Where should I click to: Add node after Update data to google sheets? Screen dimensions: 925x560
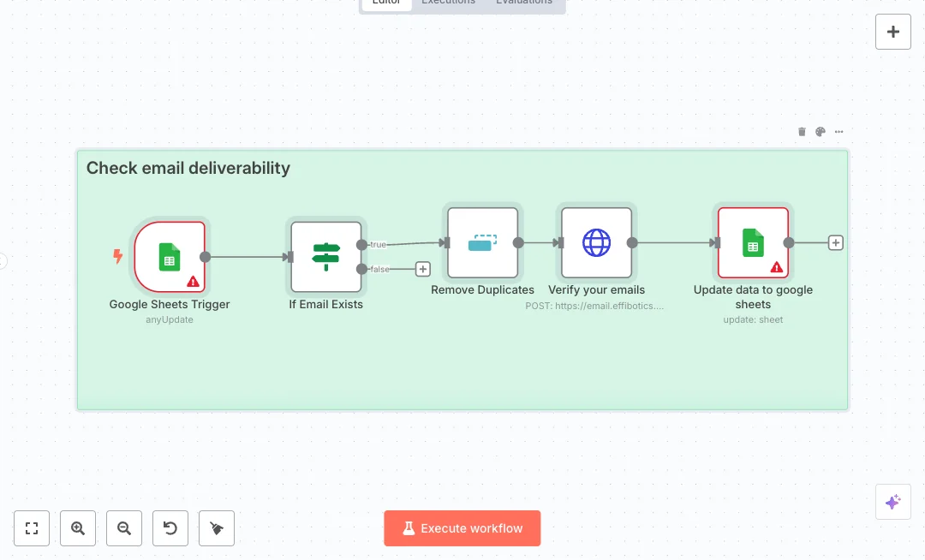click(836, 243)
